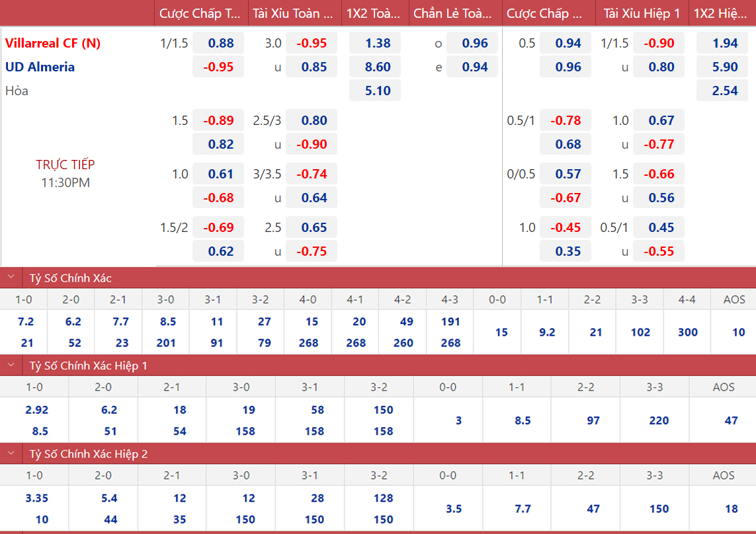Image resolution: width=756 pixels, height=534 pixels.
Task: Pick Hiệp 1 correct score 3-3 odds 220
Action: (x=659, y=420)
